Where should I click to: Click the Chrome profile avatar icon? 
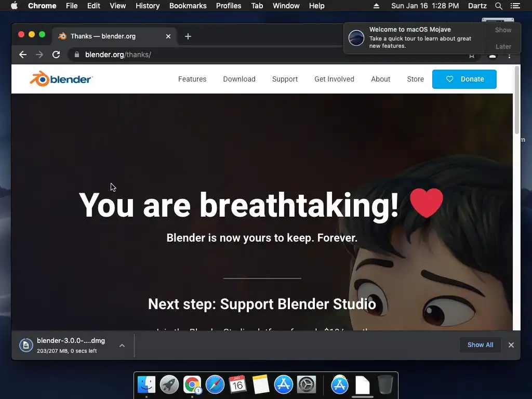coord(493,56)
